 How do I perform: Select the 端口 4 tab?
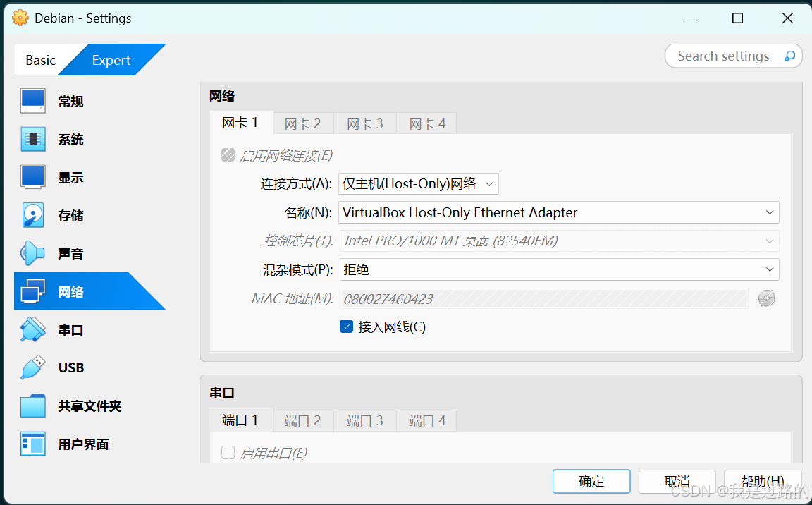427,420
